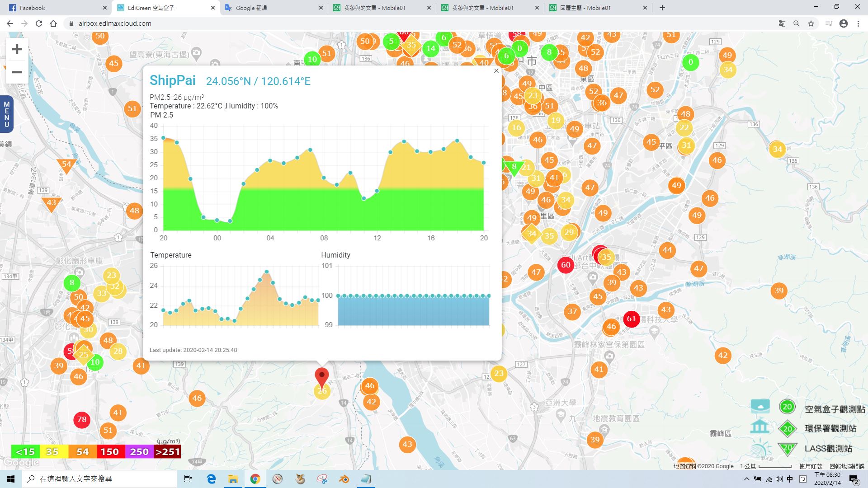Go to the browser home page
Image resolution: width=868 pixels, height=488 pixels.
[53, 23]
